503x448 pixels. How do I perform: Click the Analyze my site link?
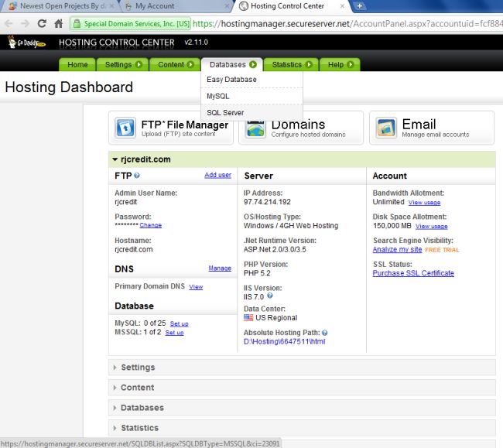(x=397, y=249)
